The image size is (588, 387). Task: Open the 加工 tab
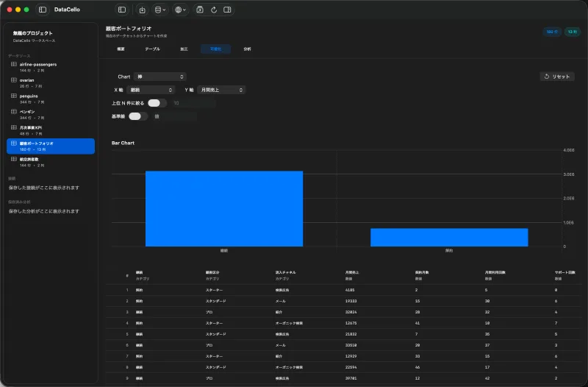coord(184,49)
